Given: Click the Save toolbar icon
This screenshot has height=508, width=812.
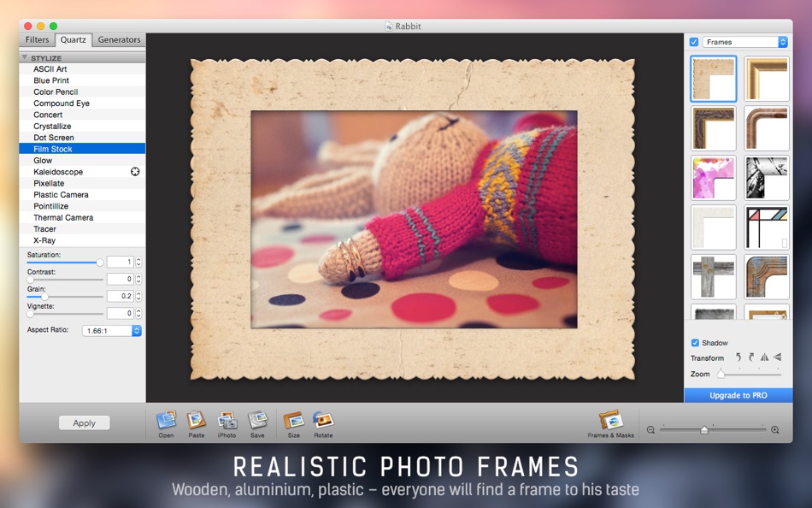Looking at the screenshot, I should pos(257,421).
